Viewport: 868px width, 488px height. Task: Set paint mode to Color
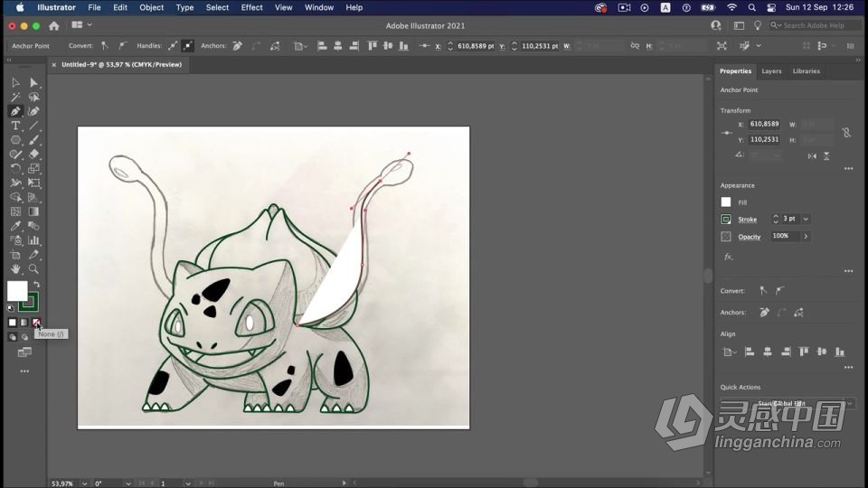13,323
